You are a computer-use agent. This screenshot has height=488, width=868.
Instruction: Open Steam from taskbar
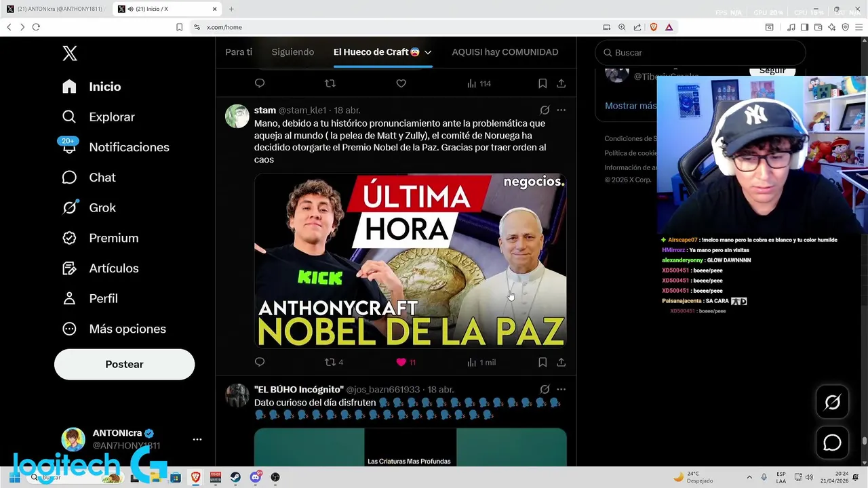click(235, 477)
